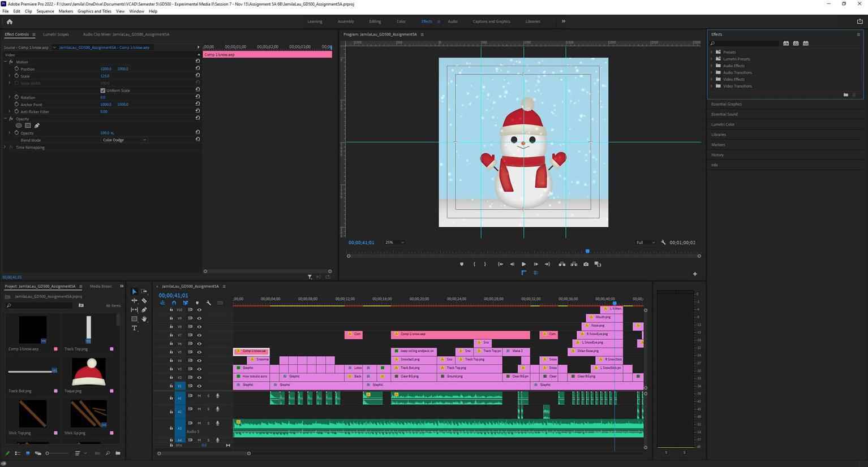Toggle visibility of track V5
This screenshot has height=467, width=868.
[x=199, y=352]
